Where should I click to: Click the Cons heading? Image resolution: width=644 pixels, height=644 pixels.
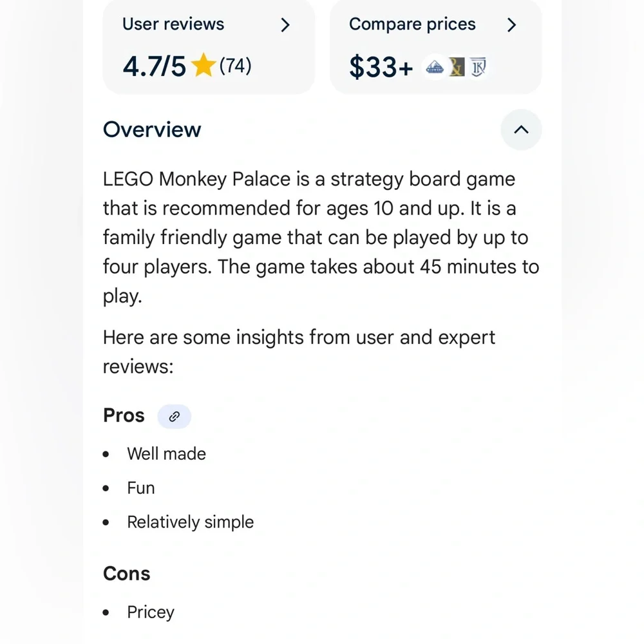[126, 573]
